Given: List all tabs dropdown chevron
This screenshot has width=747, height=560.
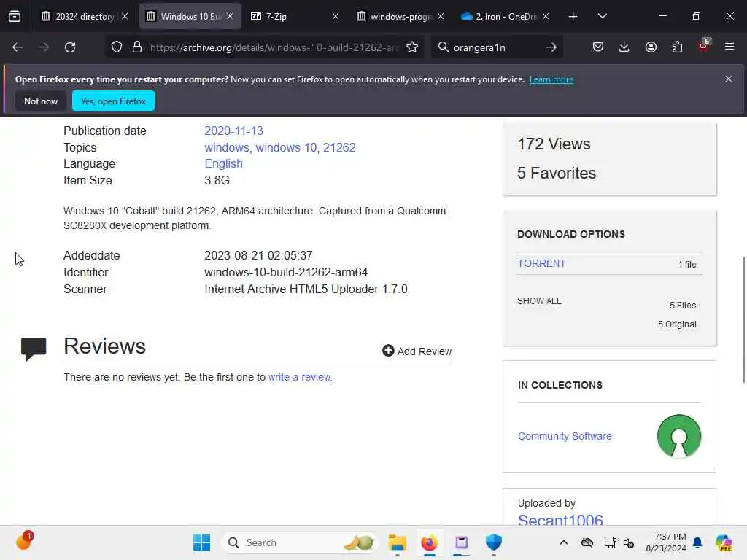Looking at the screenshot, I should pos(602,16).
